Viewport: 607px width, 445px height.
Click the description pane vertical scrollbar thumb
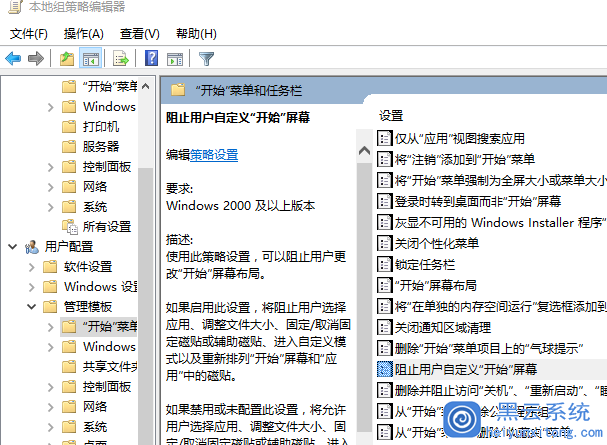tap(364, 297)
